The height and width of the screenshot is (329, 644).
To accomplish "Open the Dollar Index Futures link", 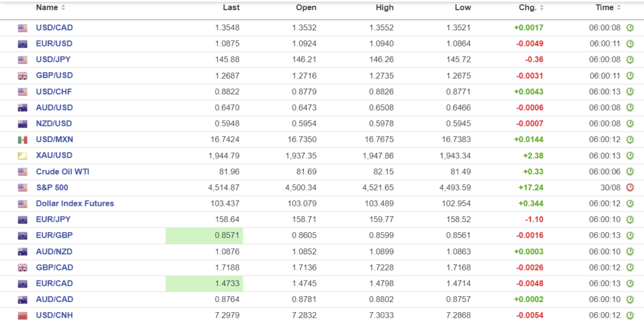I will coord(75,203).
